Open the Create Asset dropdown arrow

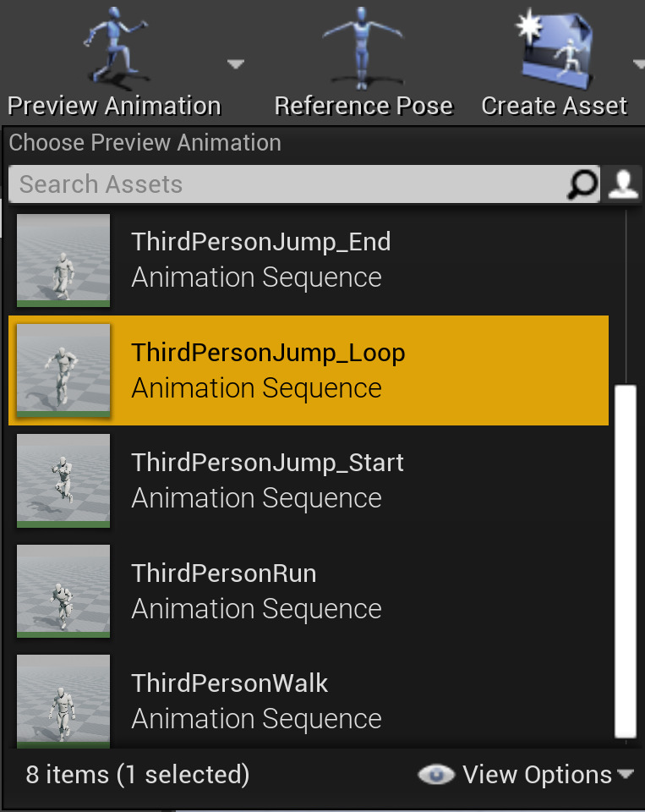click(640, 63)
